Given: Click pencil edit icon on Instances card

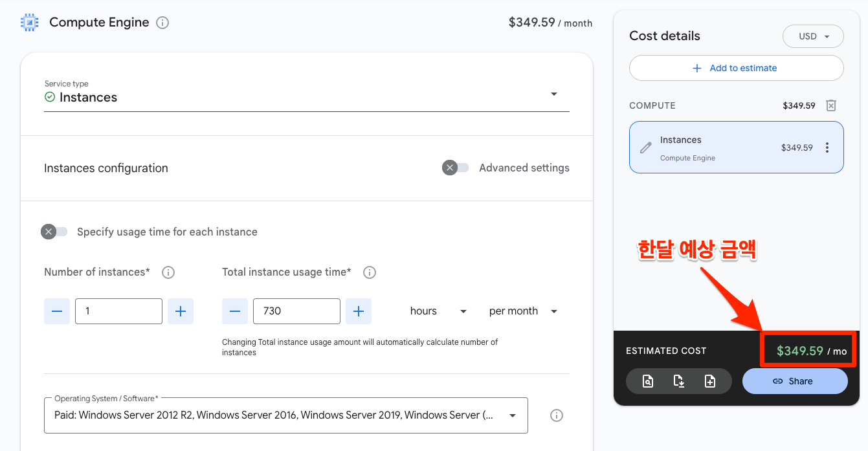Looking at the screenshot, I should click(645, 148).
